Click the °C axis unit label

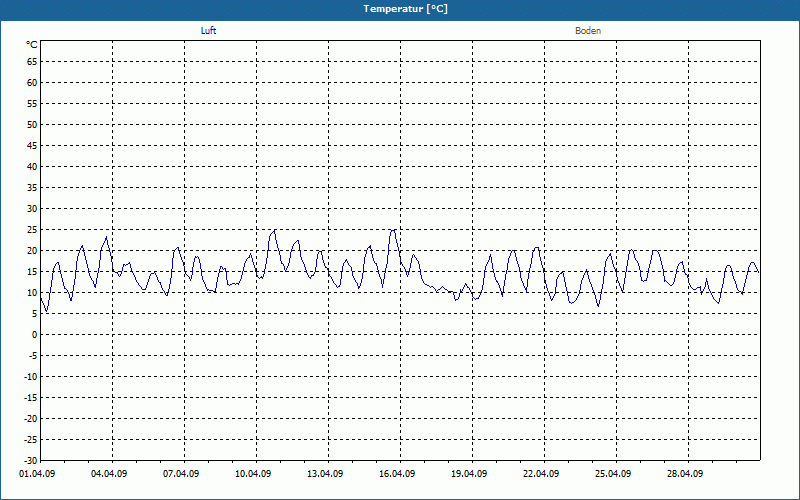click(32, 45)
